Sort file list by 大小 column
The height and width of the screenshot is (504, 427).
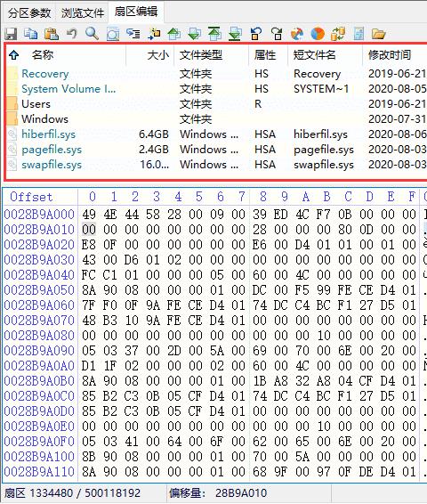(x=158, y=55)
